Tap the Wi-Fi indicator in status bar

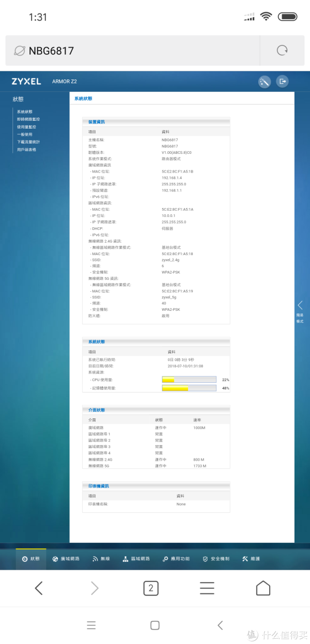266,17
